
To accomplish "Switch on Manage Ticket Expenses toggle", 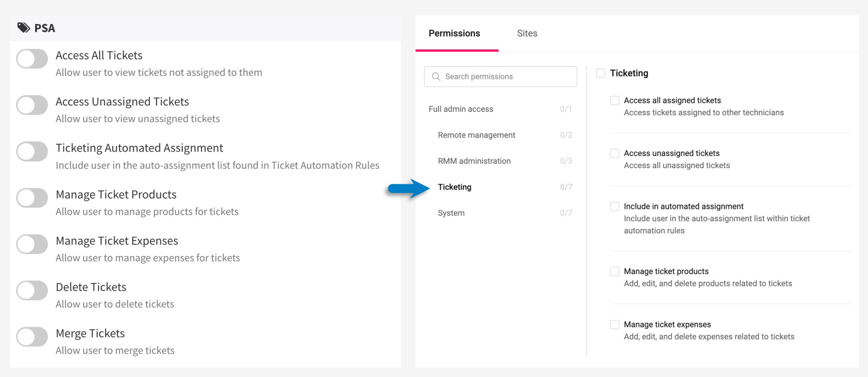I will coord(32,244).
